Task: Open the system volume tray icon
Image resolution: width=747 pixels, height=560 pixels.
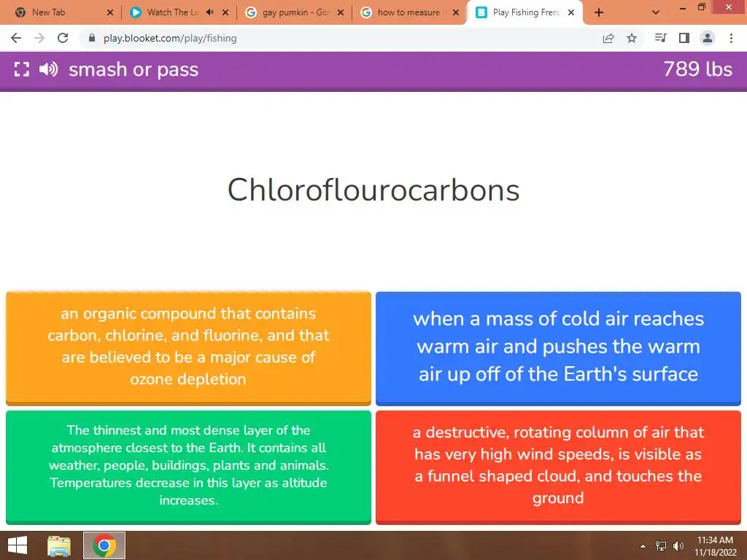Action: coord(678,546)
